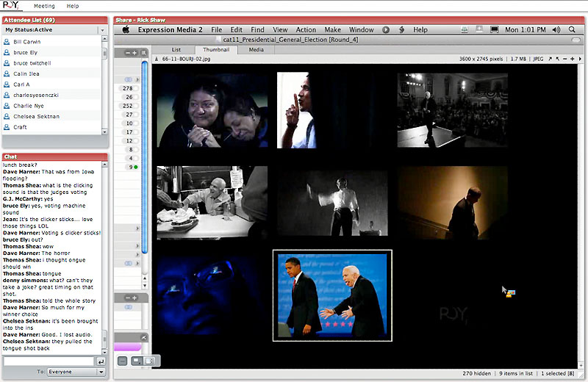This screenshot has height=382, width=588.
Task: Switch to the Media tab
Action: pyautogui.click(x=256, y=49)
